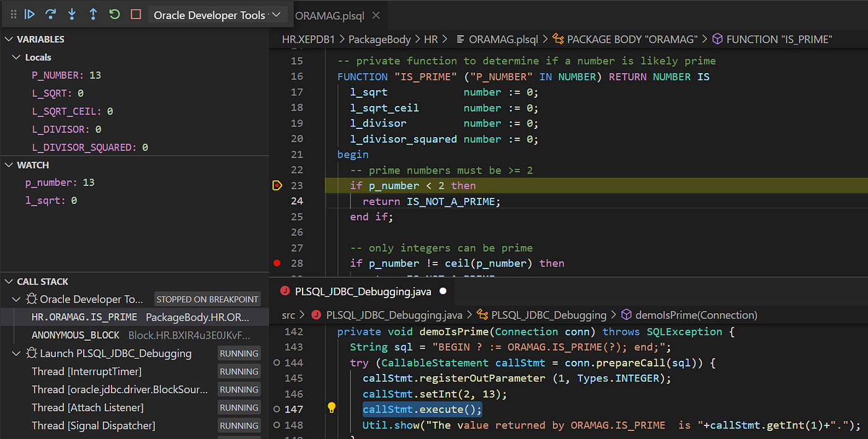
Task: Restart debugging via the green restart icon
Action: [x=113, y=14]
